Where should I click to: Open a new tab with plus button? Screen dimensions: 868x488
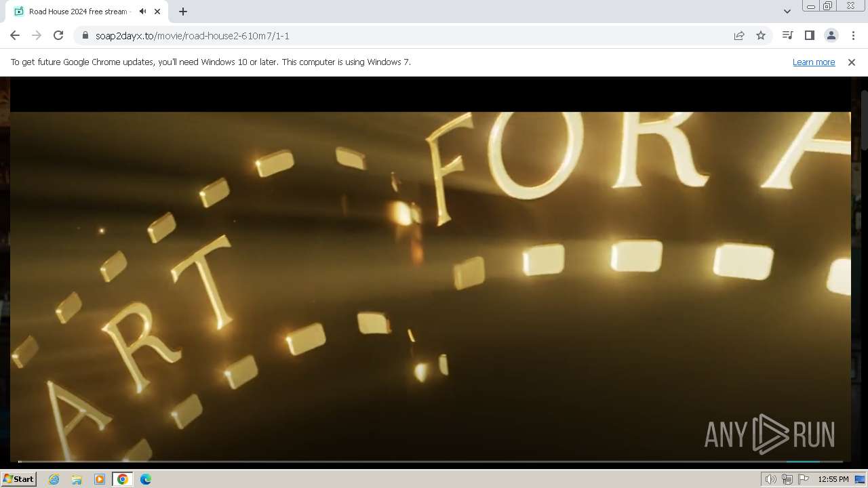tap(182, 12)
